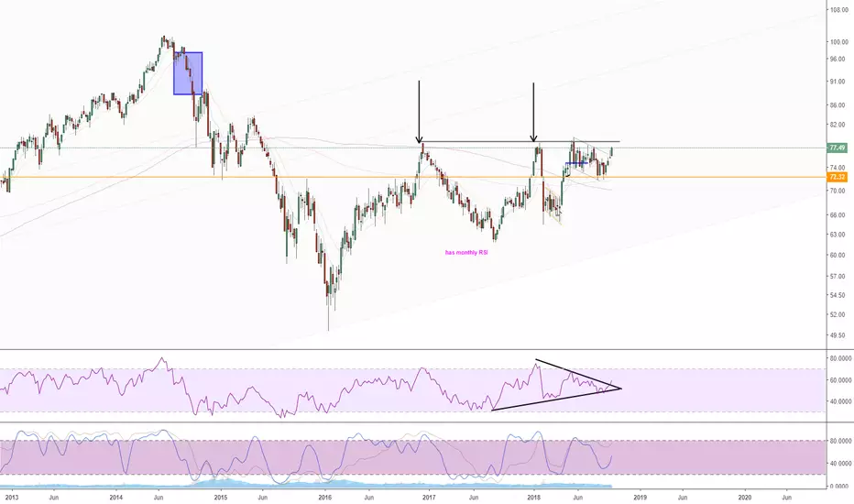Click the 0.0000 label in stochastic pane
Viewport: 854px width, 504px height.
[841, 486]
